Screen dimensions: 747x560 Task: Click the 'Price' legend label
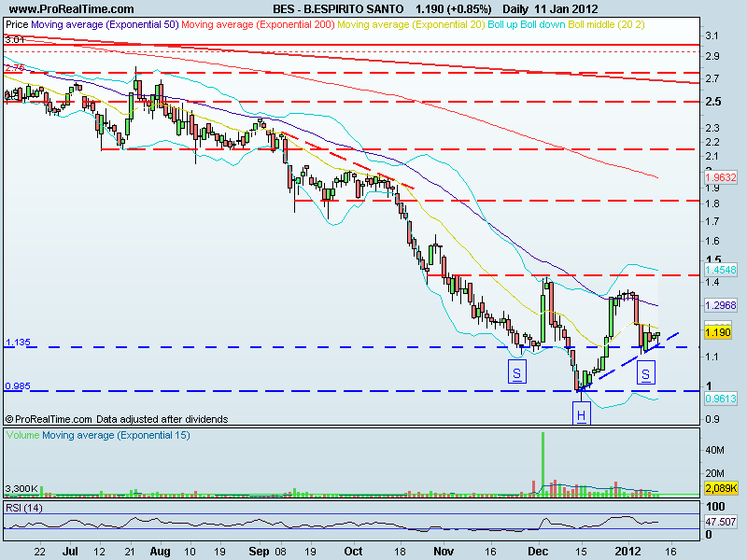(x=17, y=24)
